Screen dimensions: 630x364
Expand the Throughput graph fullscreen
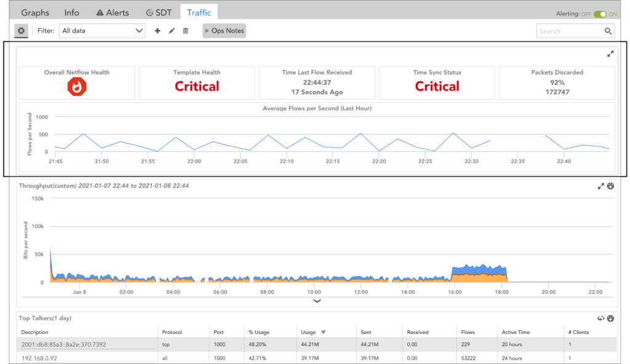[600, 186]
